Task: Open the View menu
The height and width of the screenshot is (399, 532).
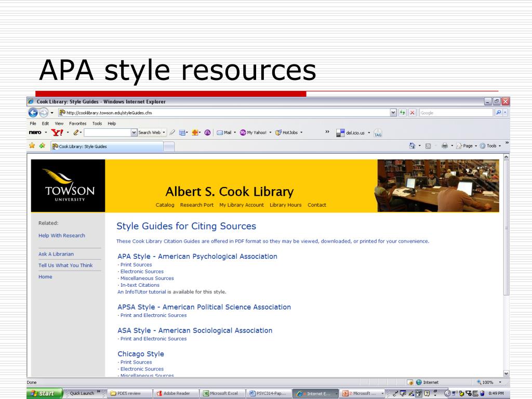Action: pos(59,124)
